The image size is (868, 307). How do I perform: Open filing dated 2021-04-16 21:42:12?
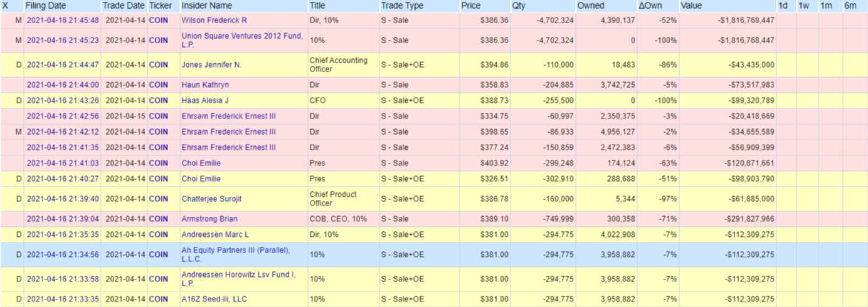tap(63, 132)
